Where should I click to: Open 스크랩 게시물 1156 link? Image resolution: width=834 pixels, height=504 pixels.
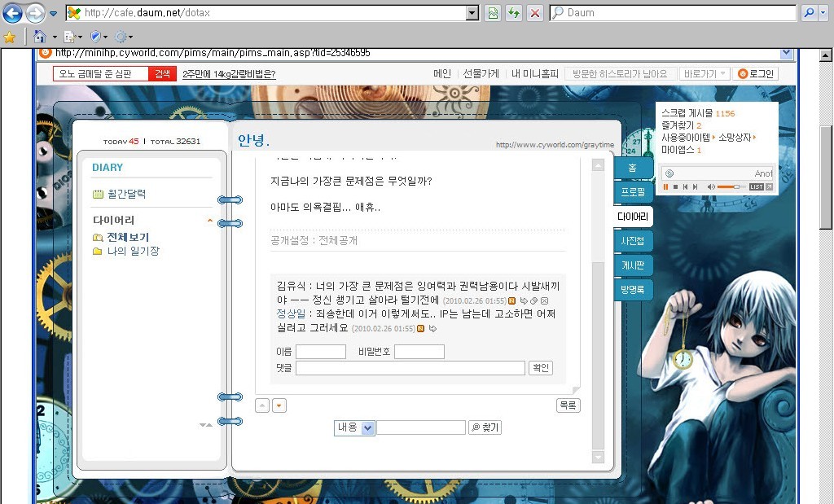pyautogui.click(x=698, y=113)
